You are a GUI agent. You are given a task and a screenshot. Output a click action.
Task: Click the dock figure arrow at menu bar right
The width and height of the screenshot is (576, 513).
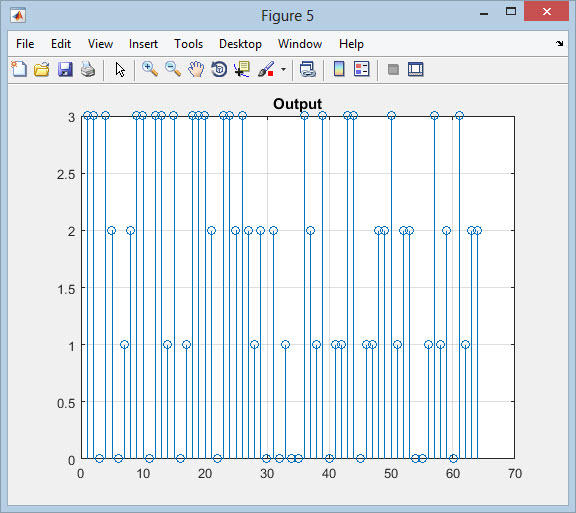pyautogui.click(x=559, y=43)
